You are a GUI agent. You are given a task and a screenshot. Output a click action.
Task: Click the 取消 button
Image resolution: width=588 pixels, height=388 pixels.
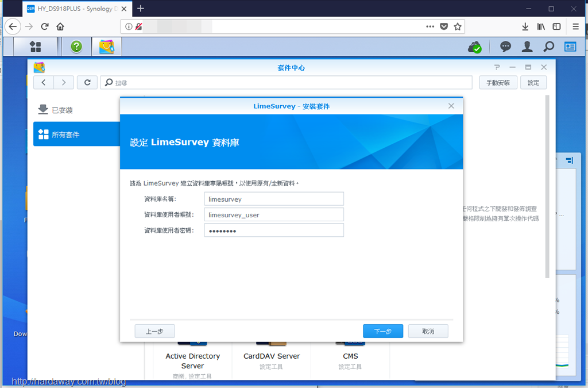click(428, 331)
